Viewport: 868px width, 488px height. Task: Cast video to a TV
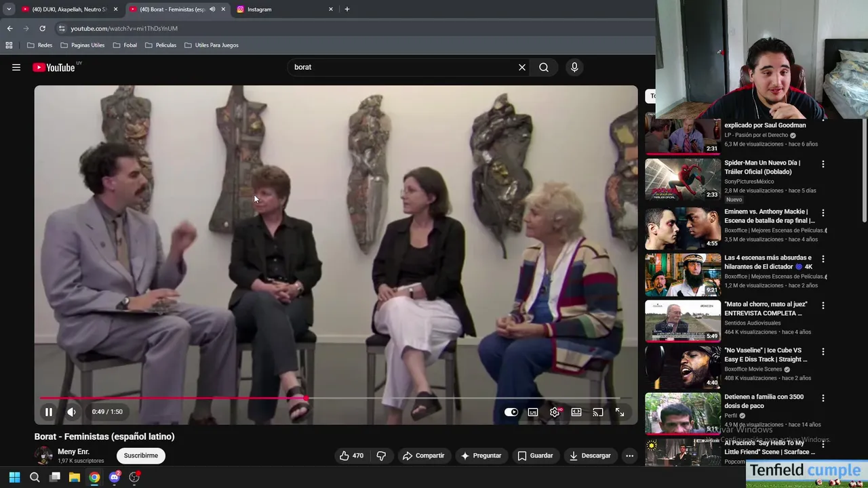pos(598,412)
